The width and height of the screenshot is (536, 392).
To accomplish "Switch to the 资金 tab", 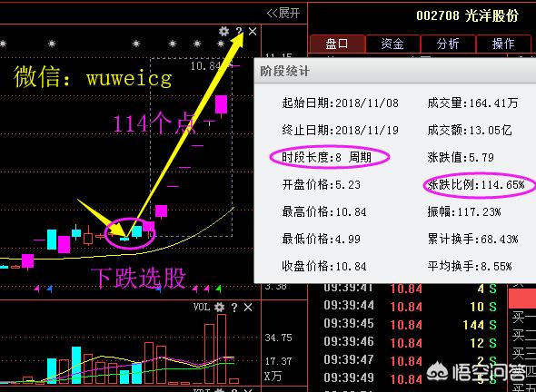I will click(392, 44).
